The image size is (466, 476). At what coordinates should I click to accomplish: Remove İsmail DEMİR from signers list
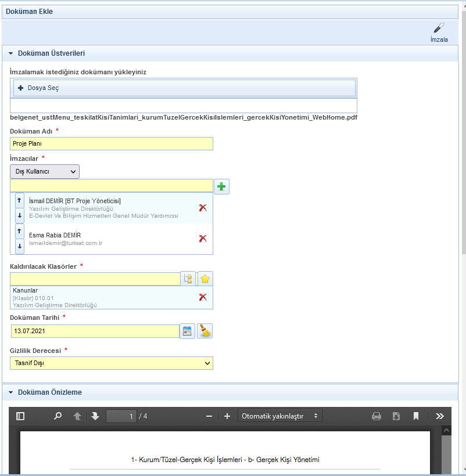tap(203, 208)
